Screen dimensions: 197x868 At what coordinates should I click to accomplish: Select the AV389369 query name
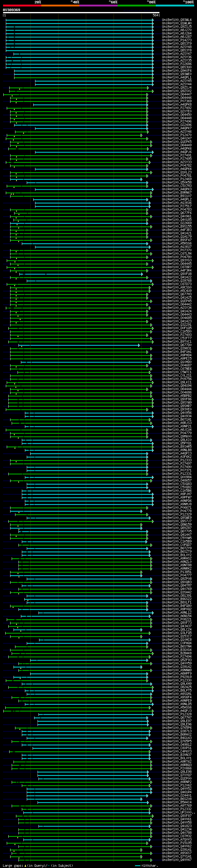11,10
